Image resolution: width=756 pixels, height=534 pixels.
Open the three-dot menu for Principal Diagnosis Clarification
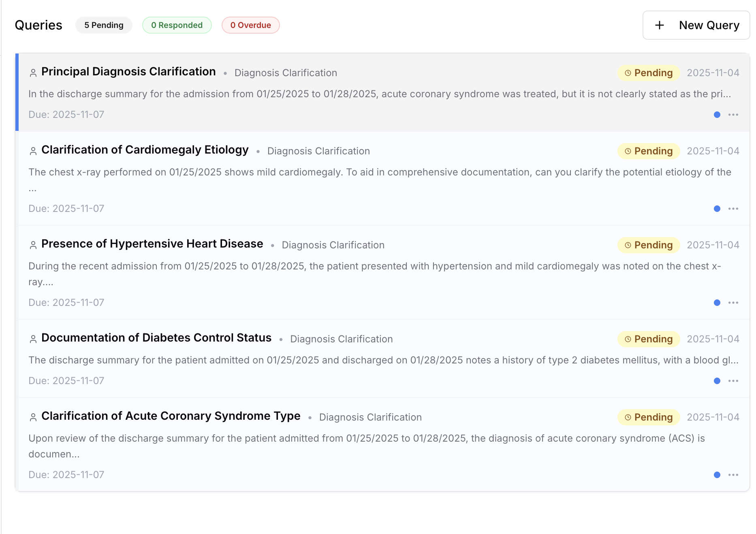(x=733, y=115)
